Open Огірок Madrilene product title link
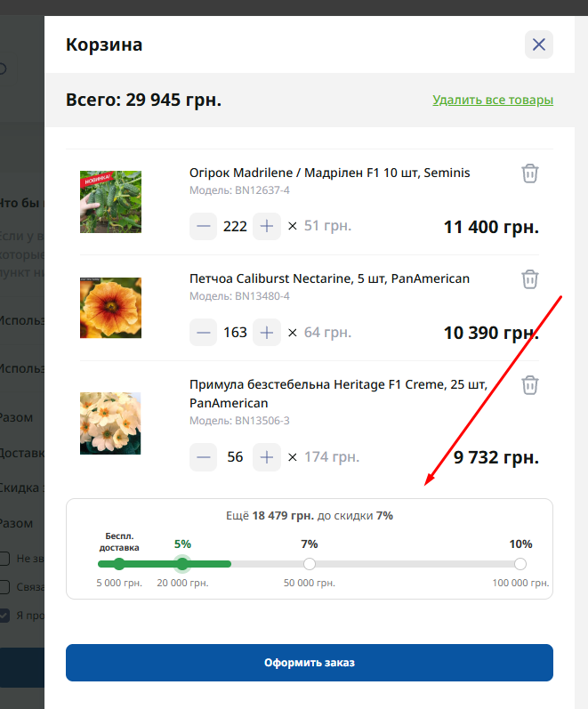This screenshot has width=588, height=709. pyautogui.click(x=329, y=173)
